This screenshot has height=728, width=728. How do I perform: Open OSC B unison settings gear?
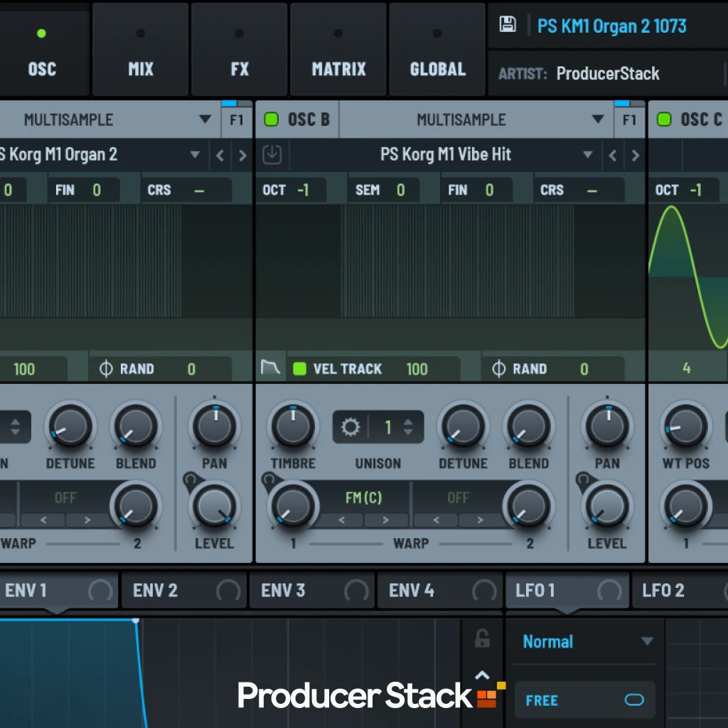[x=350, y=427]
